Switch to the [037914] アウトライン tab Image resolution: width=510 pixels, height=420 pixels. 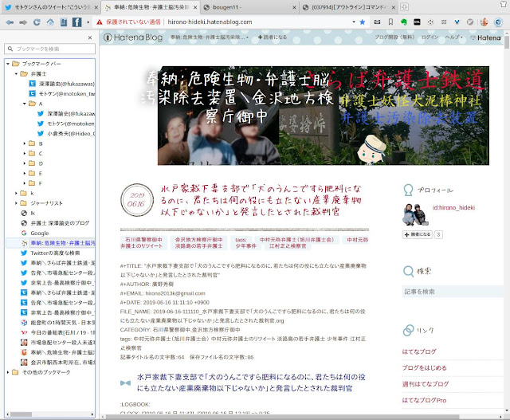(349, 7)
